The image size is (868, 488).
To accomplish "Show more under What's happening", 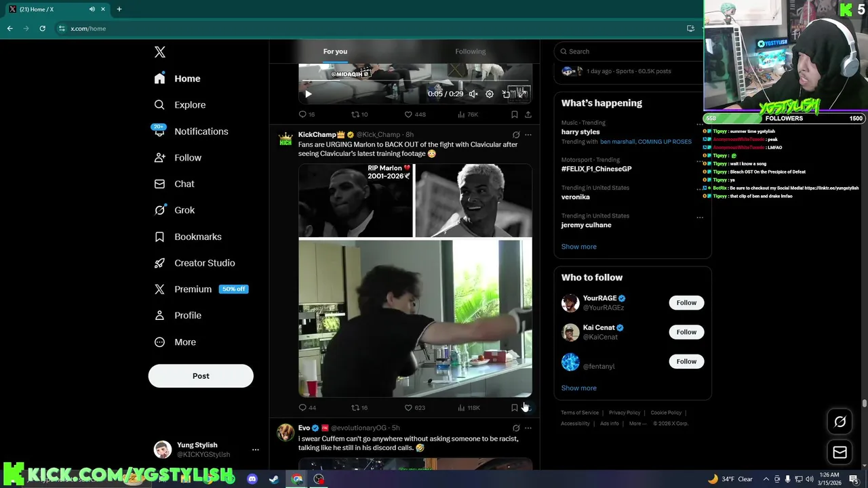I will (x=578, y=247).
